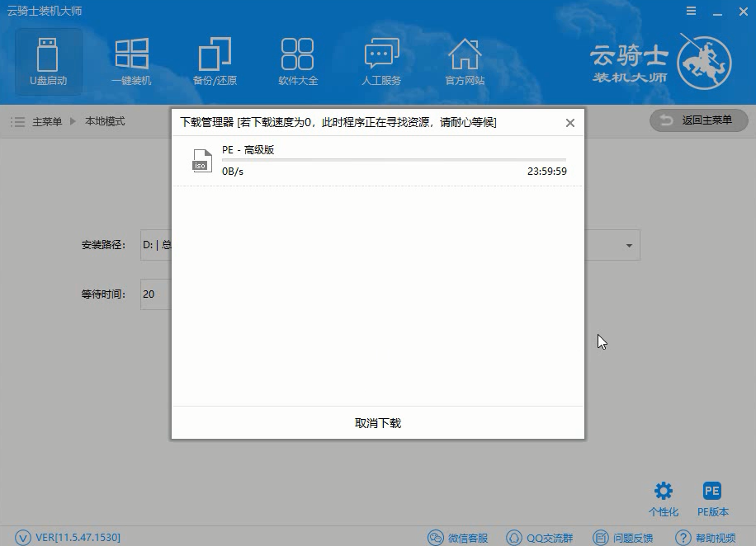Expand the 安装路径 dropdown arrow

pyautogui.click(x=629, y=246)
